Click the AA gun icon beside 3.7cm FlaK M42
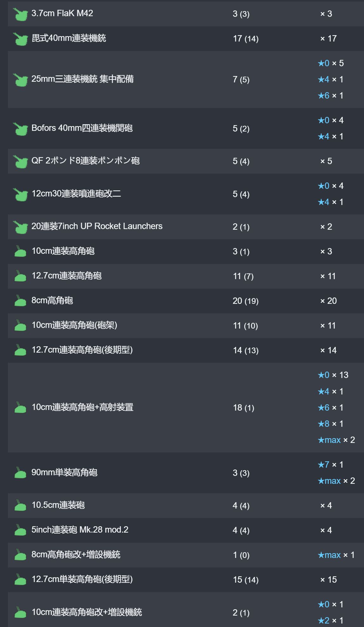The width and height of the screenshot is (364, 627). click(x=21, y=14)
